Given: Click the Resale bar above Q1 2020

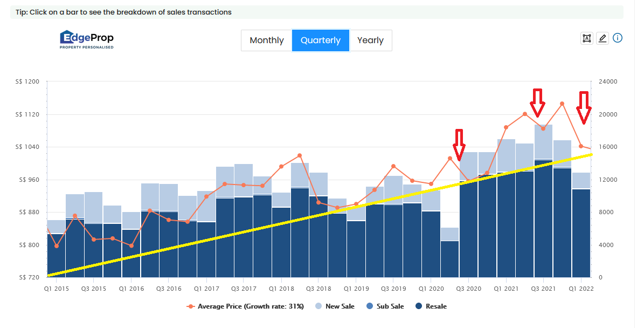Looking at the screenshot, I should (x=431, y=244).
